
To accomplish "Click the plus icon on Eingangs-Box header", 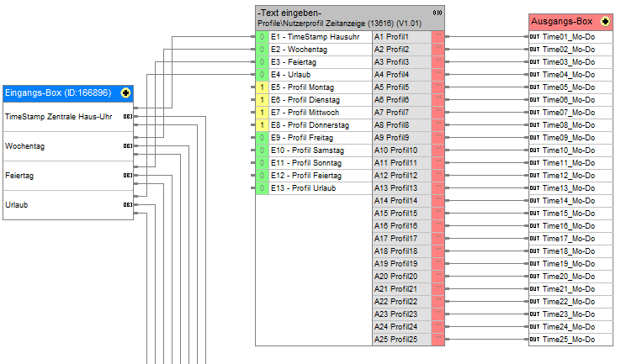I will pyautogui.click(x=125, y=92).
